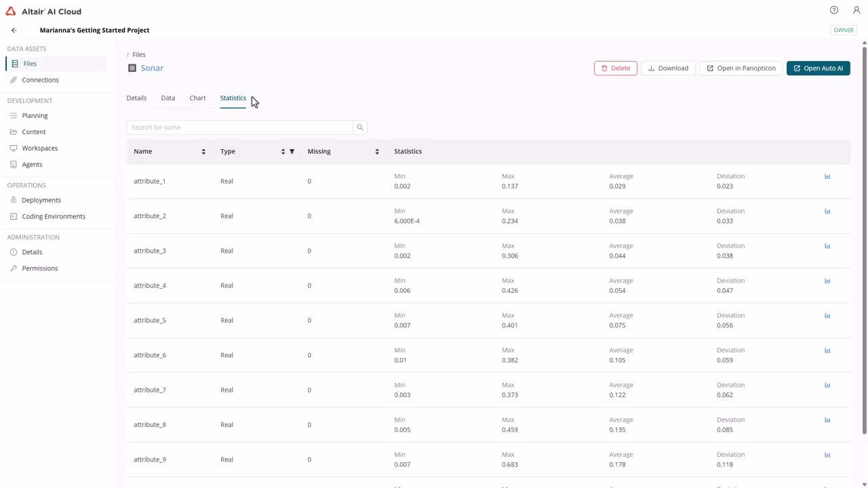The image size is (868, 488).
Task: Click the Permissions sidebar icon
Action: tap(14, 268)
